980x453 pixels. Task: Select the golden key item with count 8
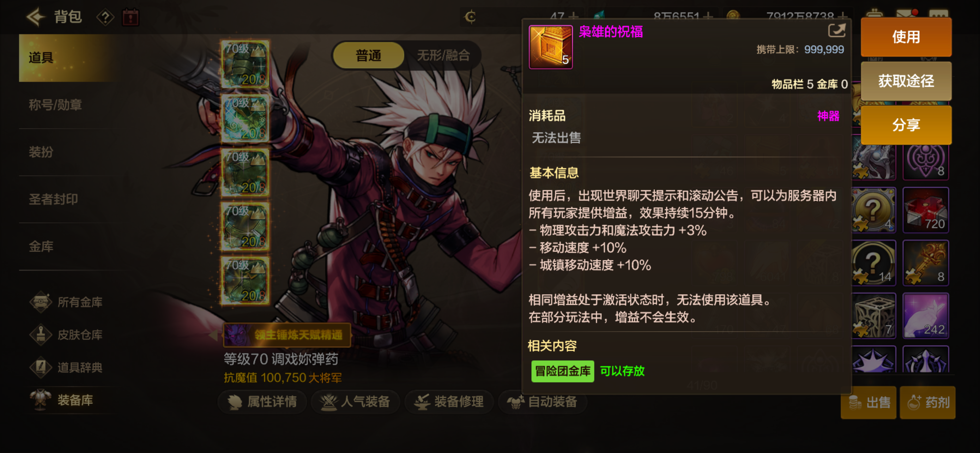[926, 263]
